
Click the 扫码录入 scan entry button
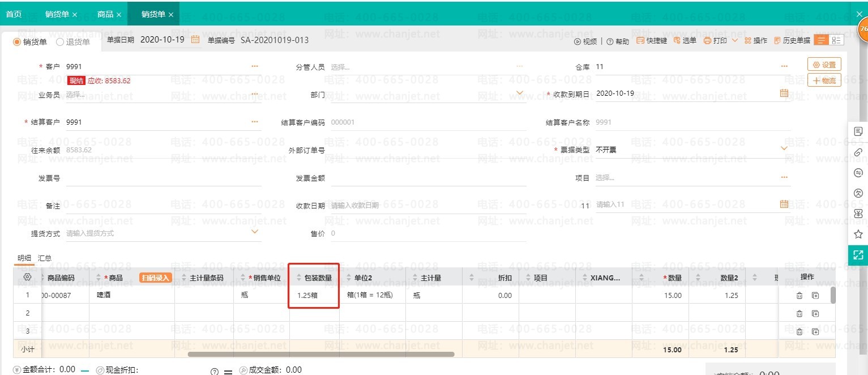155,278
